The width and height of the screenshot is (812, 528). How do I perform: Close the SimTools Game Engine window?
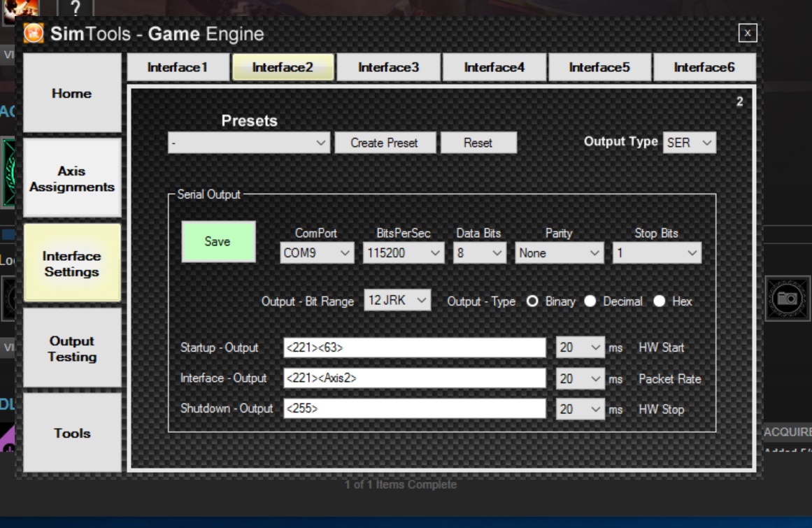(747, 33)
